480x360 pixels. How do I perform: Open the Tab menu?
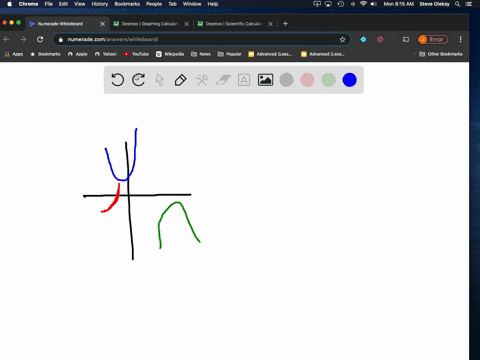[x=172, y=4]
